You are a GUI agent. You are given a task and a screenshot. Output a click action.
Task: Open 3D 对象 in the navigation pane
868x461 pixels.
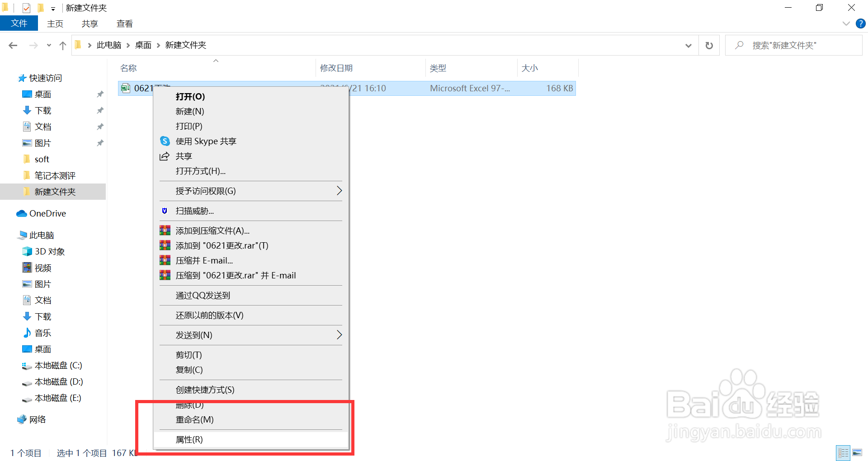pos(50,251)
